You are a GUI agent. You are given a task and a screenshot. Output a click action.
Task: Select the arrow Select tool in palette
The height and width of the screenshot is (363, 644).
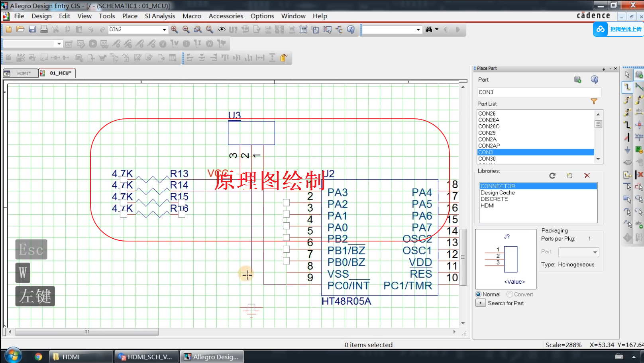pos(627,75)
